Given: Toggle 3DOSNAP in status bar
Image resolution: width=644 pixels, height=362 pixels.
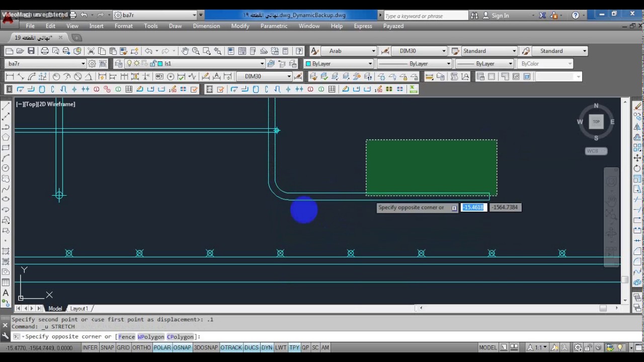Looking at the screenshot, I should pyautogui.click(x=206, y=347).
